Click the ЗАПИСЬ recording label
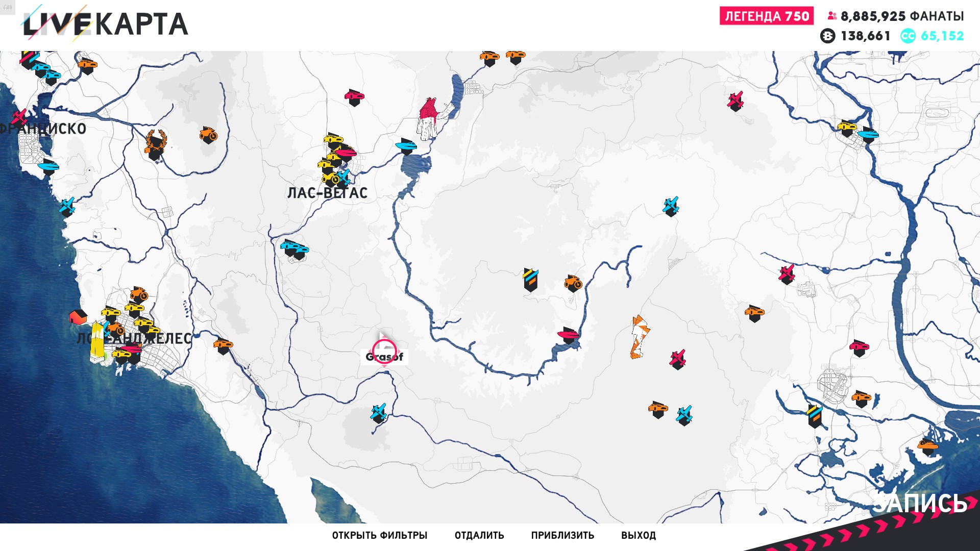 tap(919, 503)
